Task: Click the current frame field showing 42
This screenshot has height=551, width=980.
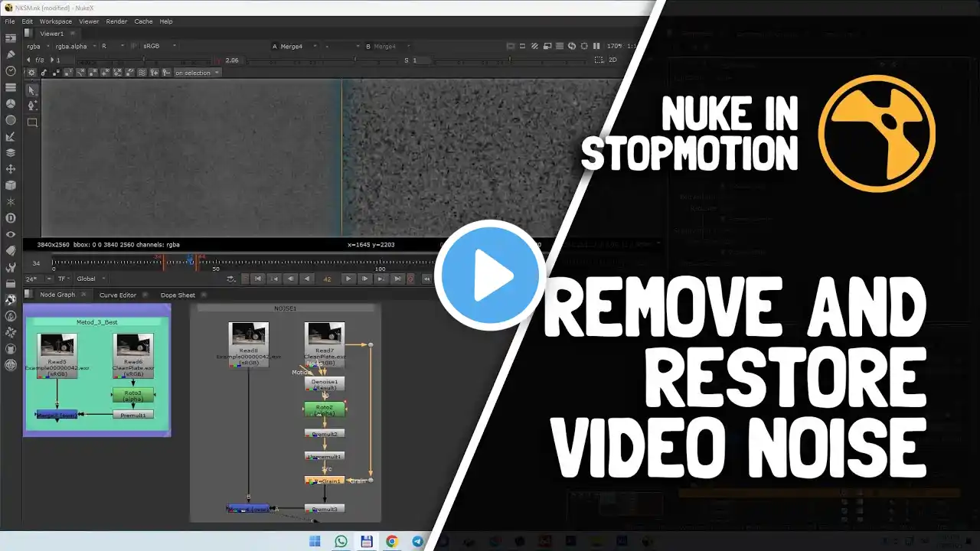Action: point(327,279)
